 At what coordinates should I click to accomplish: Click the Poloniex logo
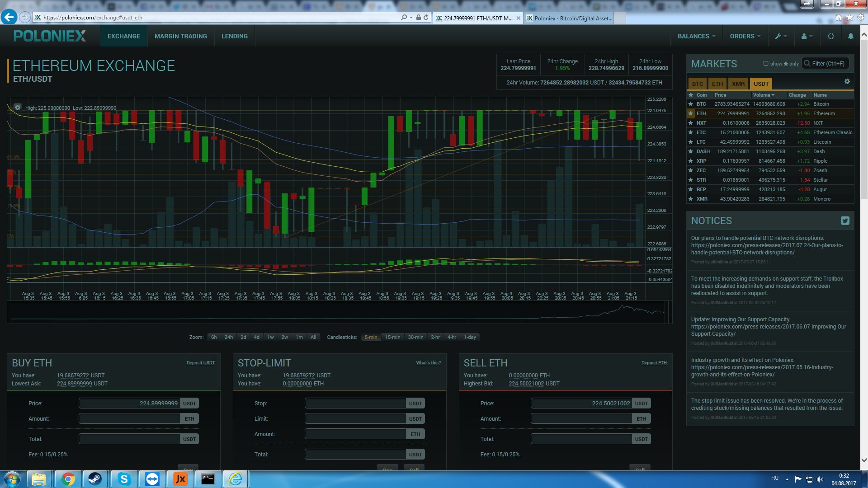[x=50, y=36]
